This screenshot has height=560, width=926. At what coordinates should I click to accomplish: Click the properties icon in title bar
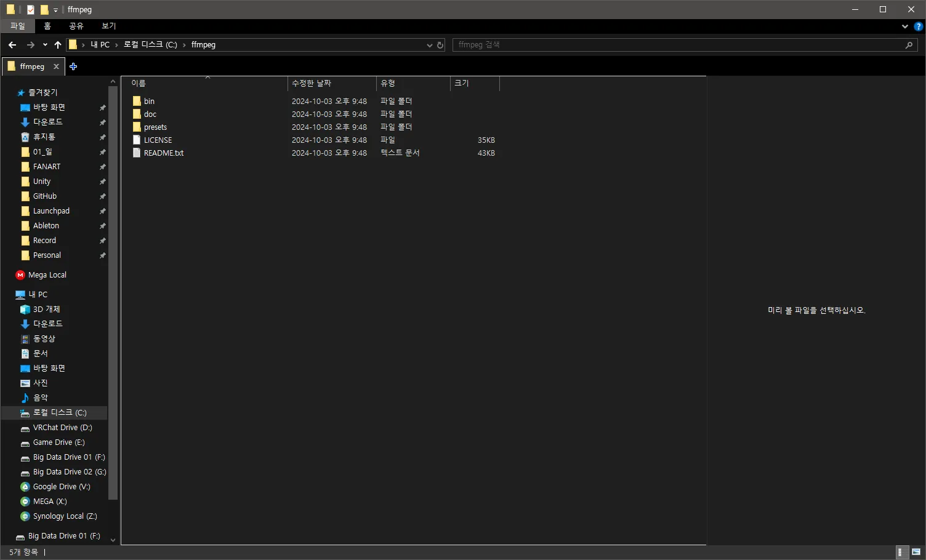(x=31, y=10)
